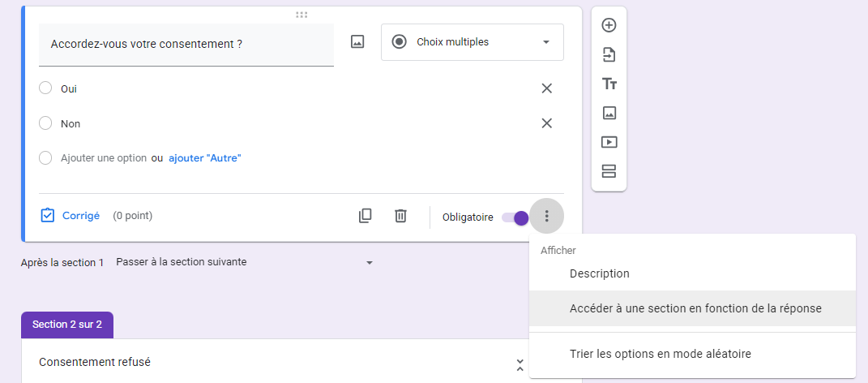Click the add question plus icon
This screenshot has width=868, height=383.
point(609,25)
